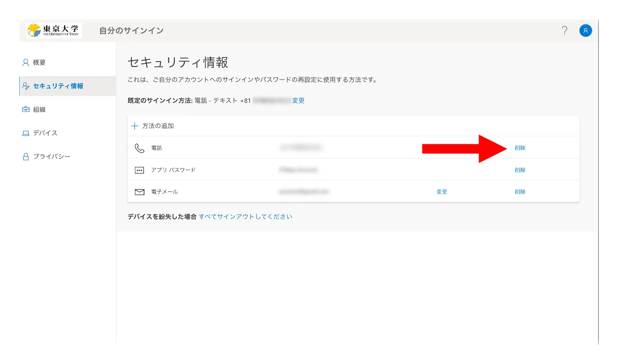Click the 概要 person icon in sidebar
Viewport: 618px width, 364px height.
point(26,62)
